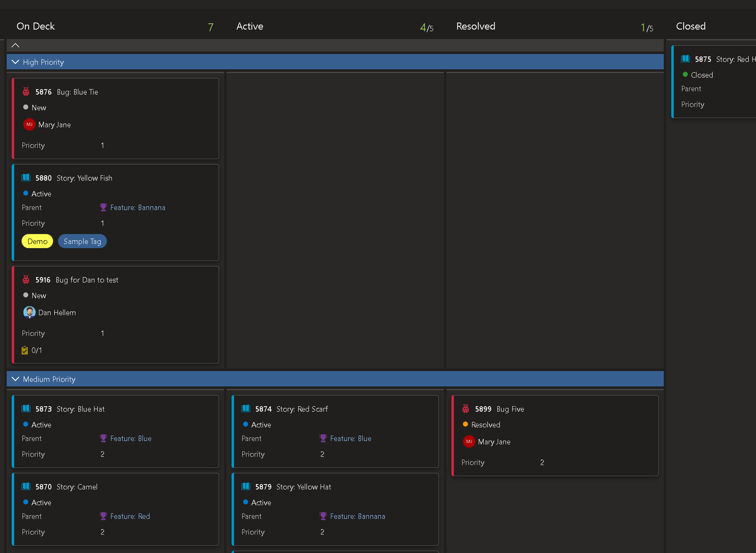Click the yellow Demo tag
Image resolution: width=756 pixels, height=553 pixels.
(37, 241)
